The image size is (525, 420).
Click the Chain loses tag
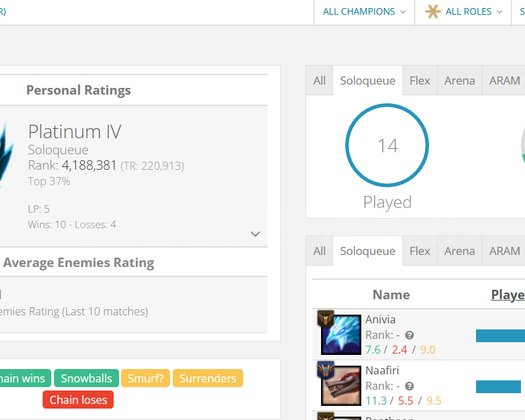78,400
